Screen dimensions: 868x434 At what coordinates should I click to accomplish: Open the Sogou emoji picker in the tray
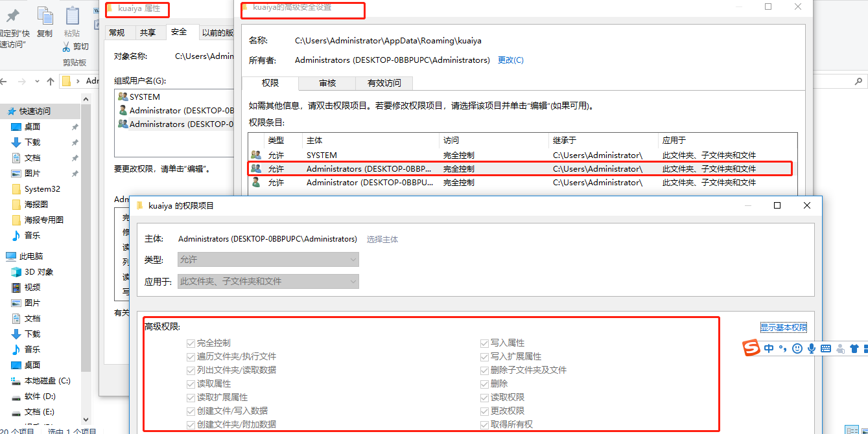tap(797, 348)
